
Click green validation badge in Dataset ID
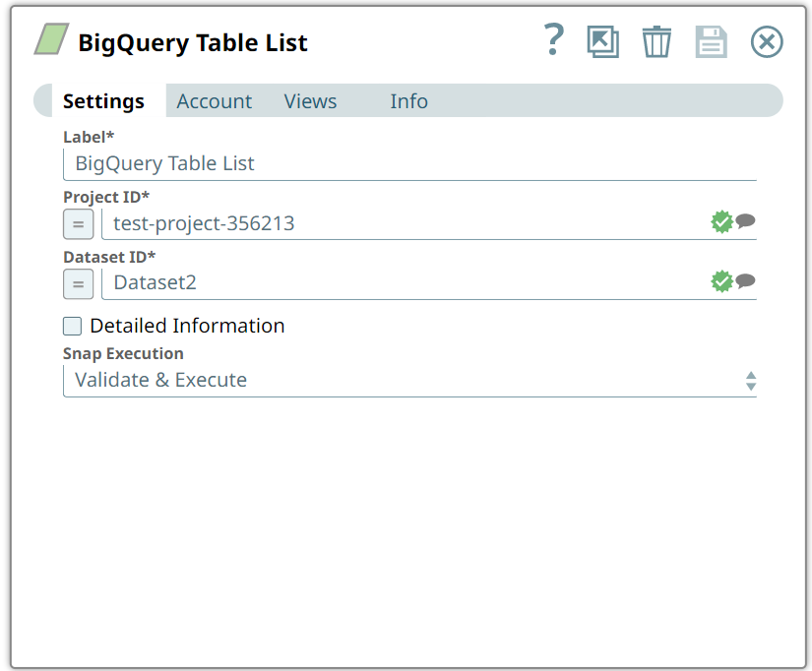(721, 281)
